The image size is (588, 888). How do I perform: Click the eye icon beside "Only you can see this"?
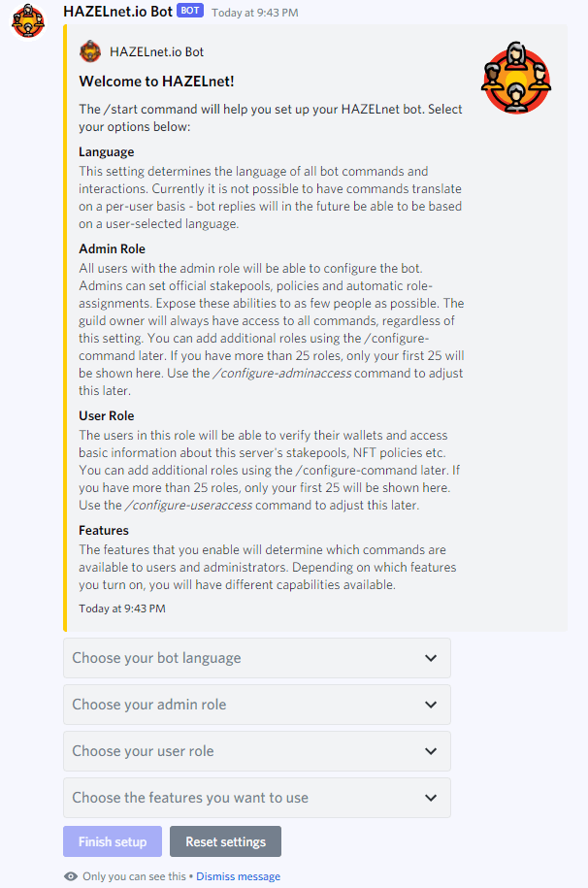tap(71, 876)
